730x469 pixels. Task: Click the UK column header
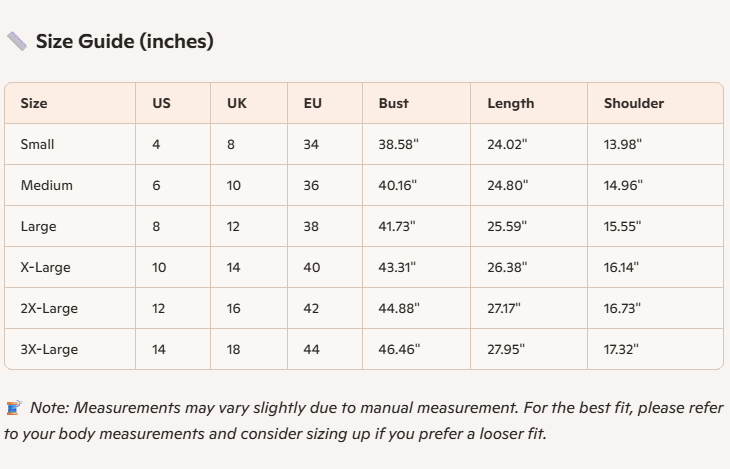pos(237,103)
